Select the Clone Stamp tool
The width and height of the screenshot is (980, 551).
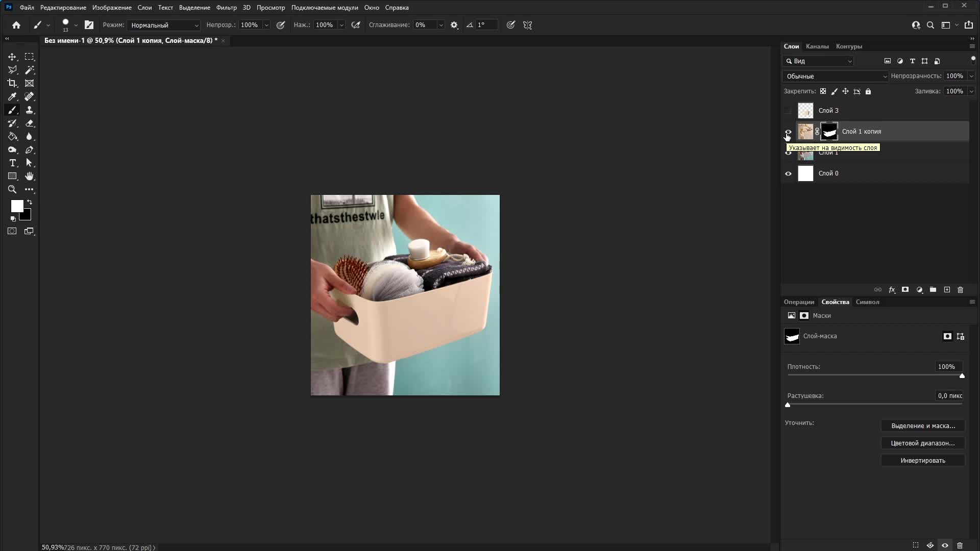click(x=30, y=110)
